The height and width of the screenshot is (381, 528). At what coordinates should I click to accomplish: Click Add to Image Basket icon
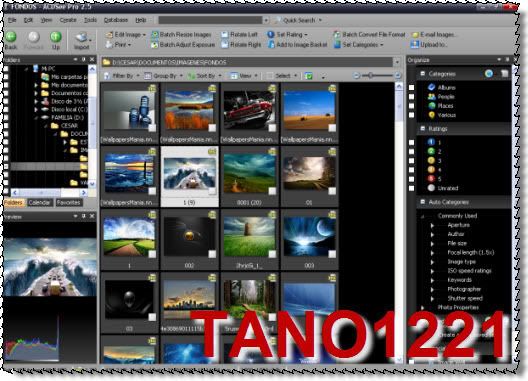coord(271,44)
